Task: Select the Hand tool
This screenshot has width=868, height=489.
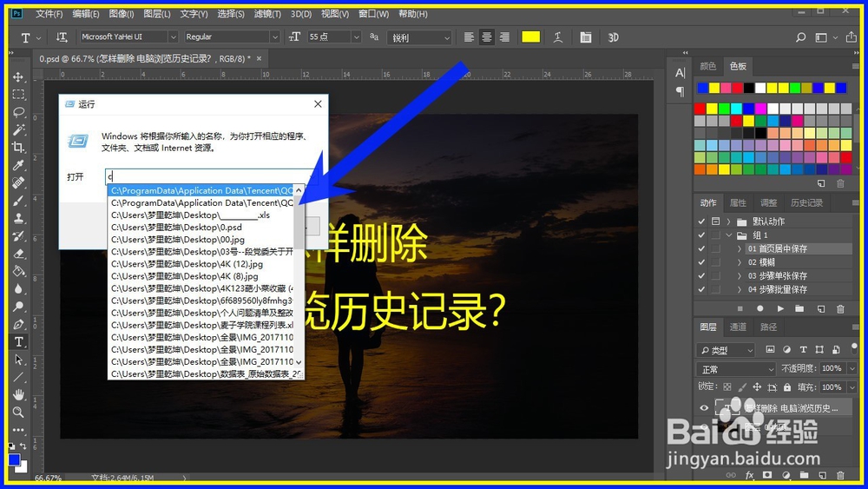Action: [x=18, y=394]
